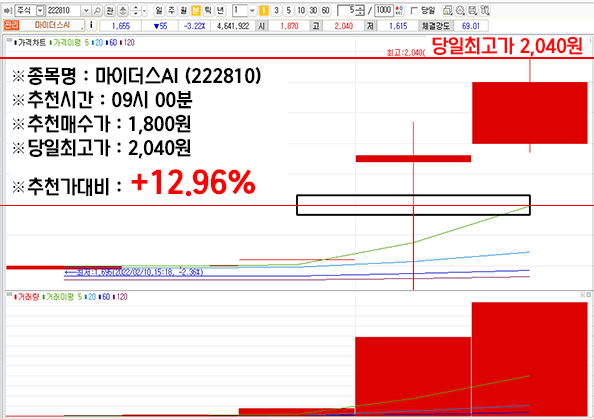
Task: Open the stock code 222810 dropdown arrow
Action: (x=86, y=11)
